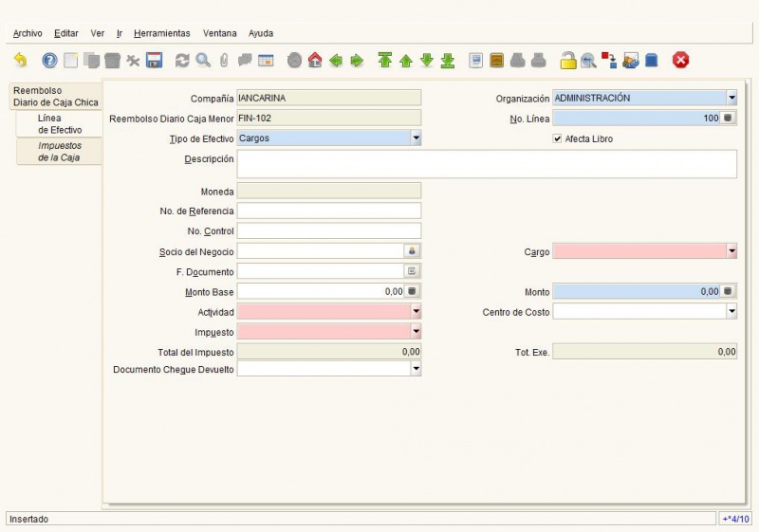
Task: Click the No. de Referencia field
Action: coord(329,211)
